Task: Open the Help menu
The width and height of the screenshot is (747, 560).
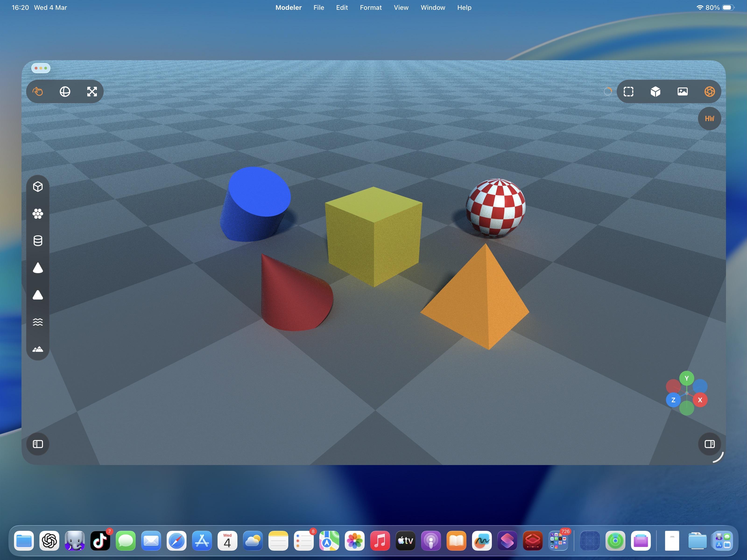Action: 464,7
